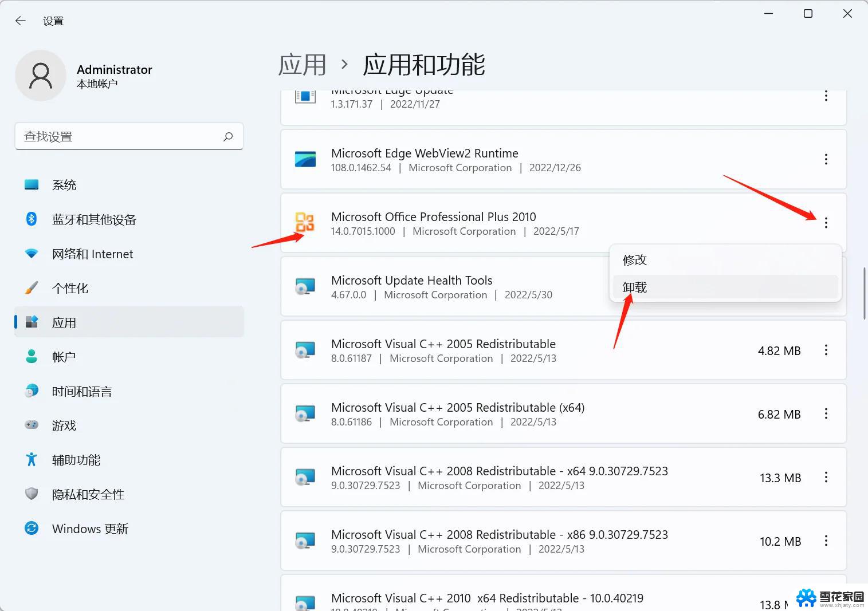Viewport: 868px width, 611px height.
Task: Open more options for Visual C++ 2008 x64
Action: coord(826,477)
